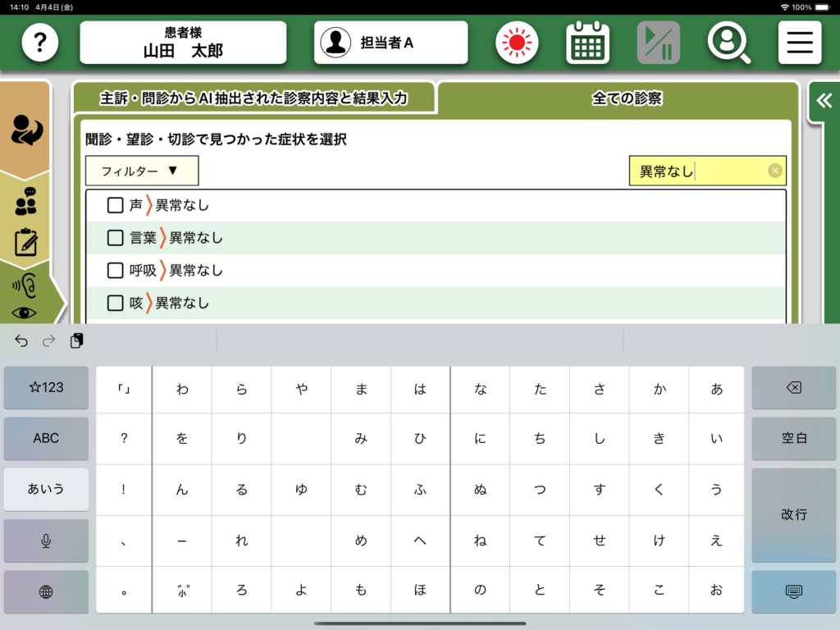
Task: Clear the search field with X icon
Action: pyautogui.click(x=774, y=171)
